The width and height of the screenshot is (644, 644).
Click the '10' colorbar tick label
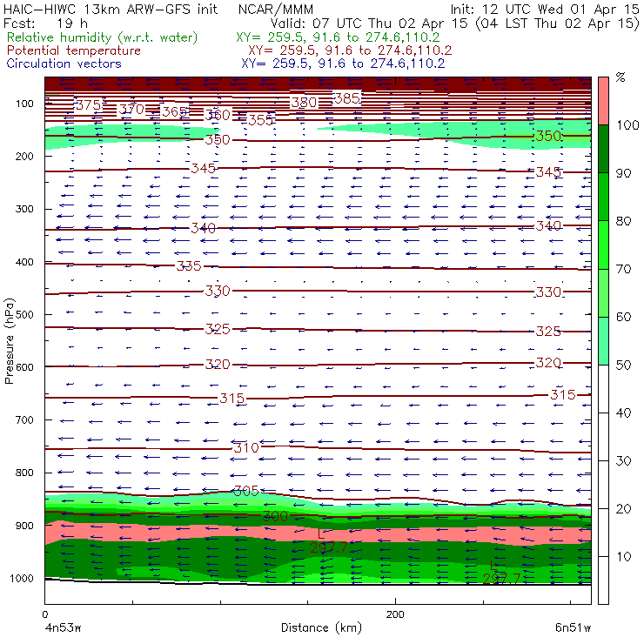click(623, 557)
